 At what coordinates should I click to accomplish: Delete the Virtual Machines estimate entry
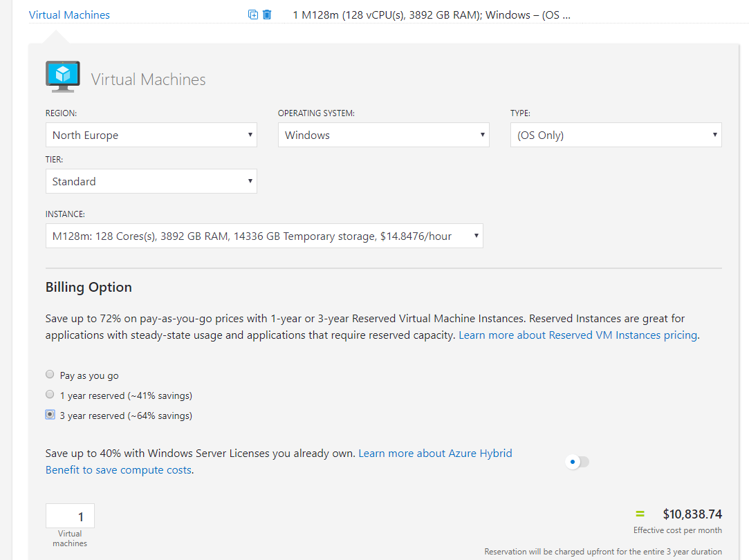(x=267, y=15)
